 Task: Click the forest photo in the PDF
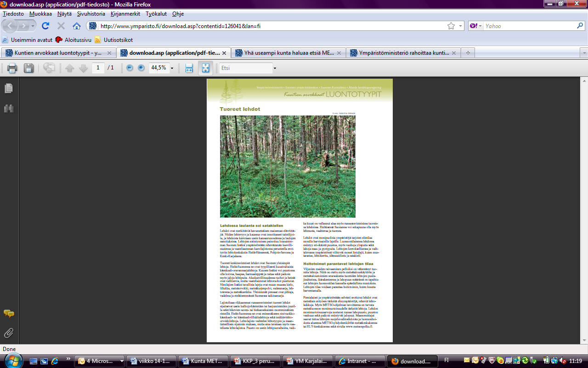(288, 166)
